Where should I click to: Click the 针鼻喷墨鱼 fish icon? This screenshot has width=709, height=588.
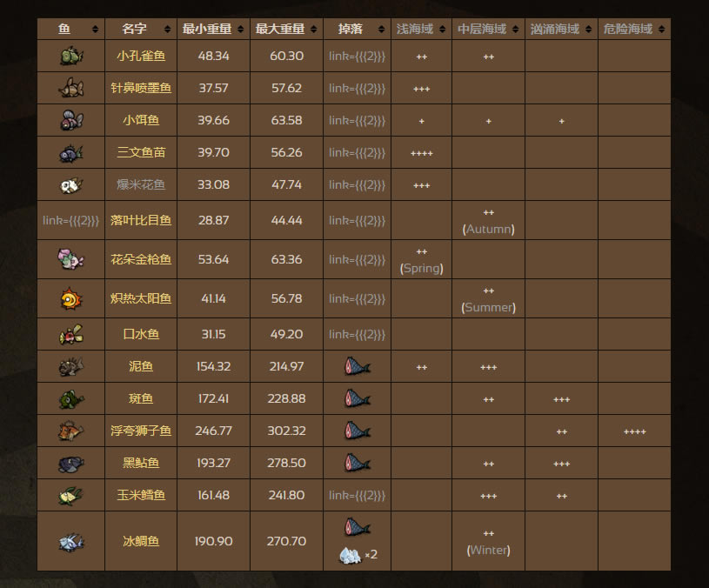coord(71,88)
